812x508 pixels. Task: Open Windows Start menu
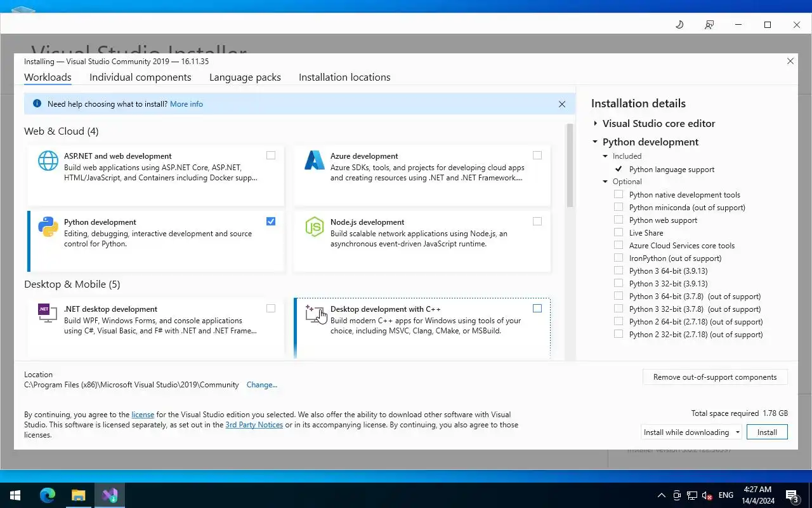point(15,495)
